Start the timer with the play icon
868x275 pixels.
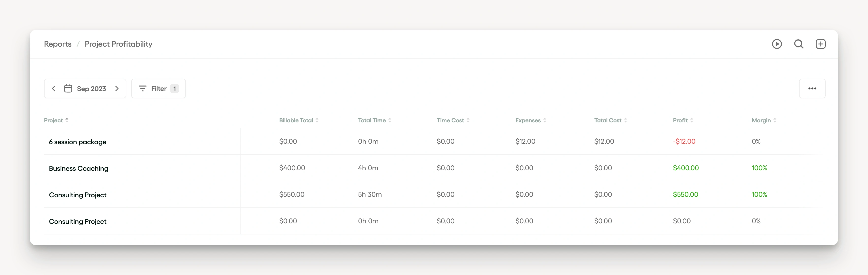(x=777, y=44)
